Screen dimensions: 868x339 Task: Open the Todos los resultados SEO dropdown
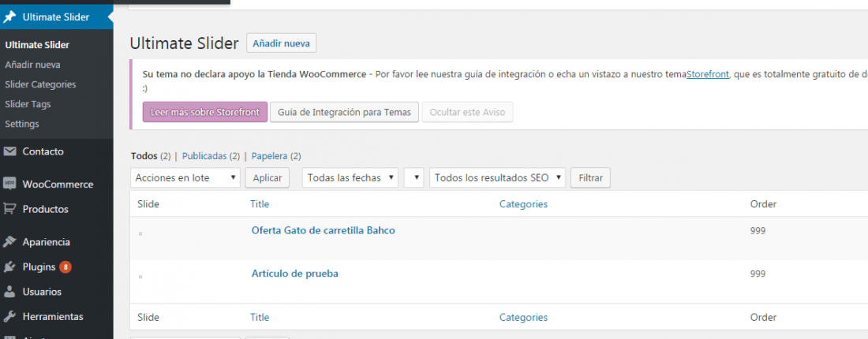498,178
